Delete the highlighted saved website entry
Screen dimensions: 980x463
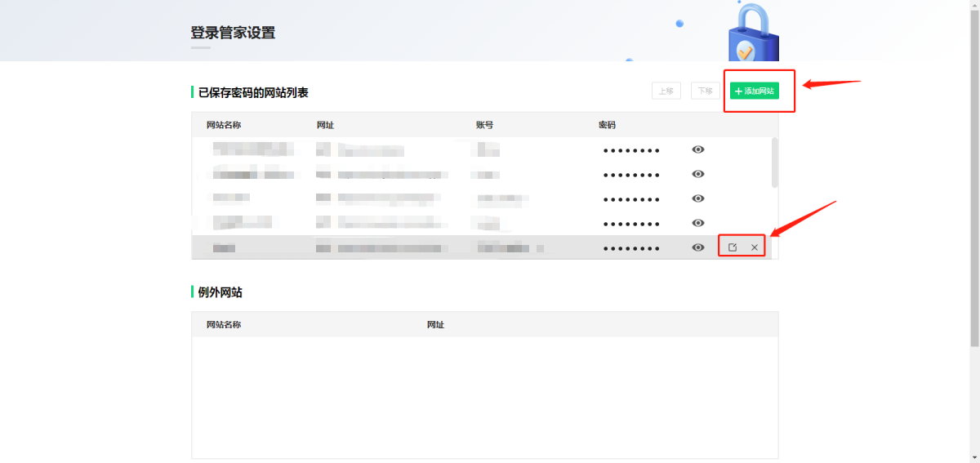tap(755, 247)
